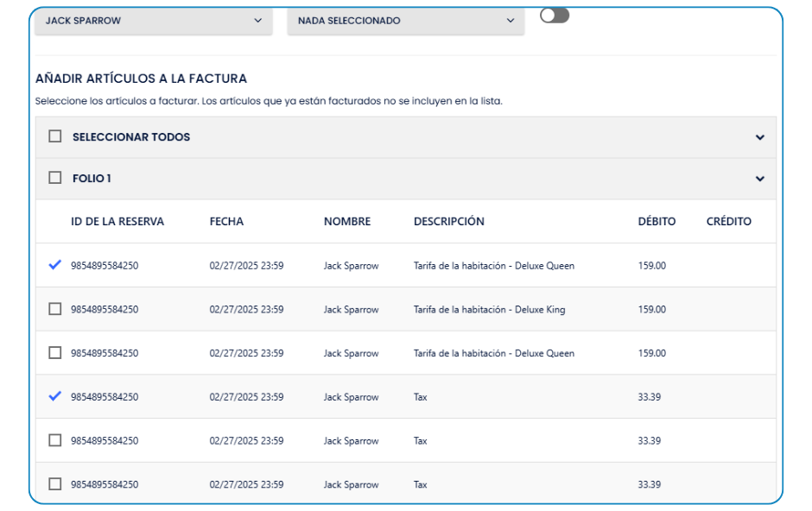Click the ID de la Reserva column header
The image size is (812, 511).
pyautogui.click(x=117, y=222)
